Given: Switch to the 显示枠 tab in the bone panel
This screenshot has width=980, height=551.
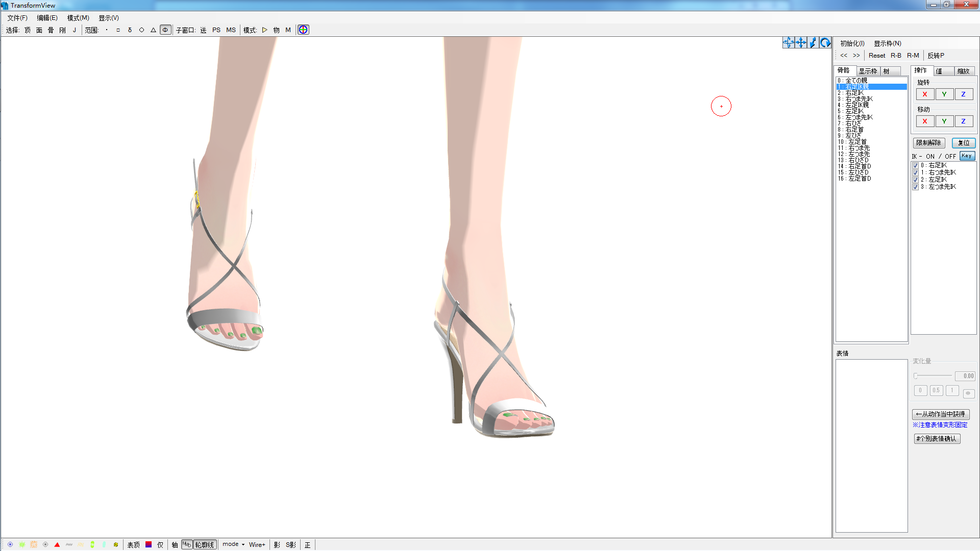Looking at the screenshot, I should 868,71.
